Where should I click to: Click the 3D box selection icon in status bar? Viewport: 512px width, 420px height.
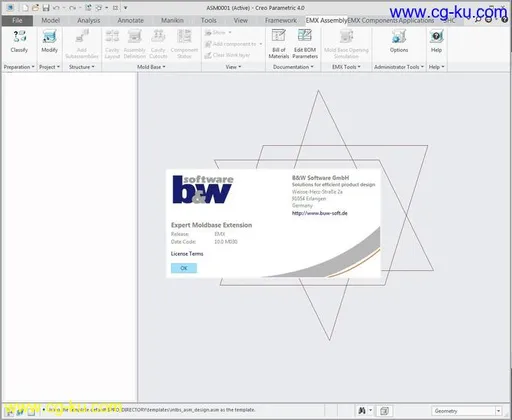[x=384, y=411]
